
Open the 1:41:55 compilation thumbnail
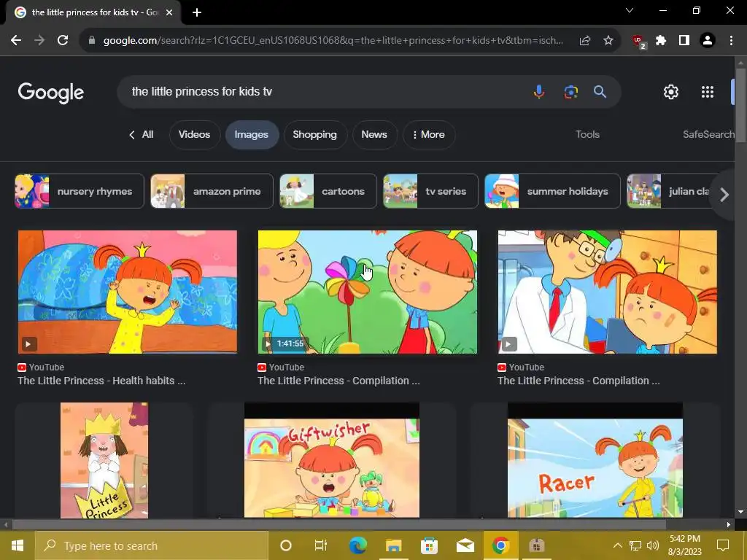click(x=368, y=292)
